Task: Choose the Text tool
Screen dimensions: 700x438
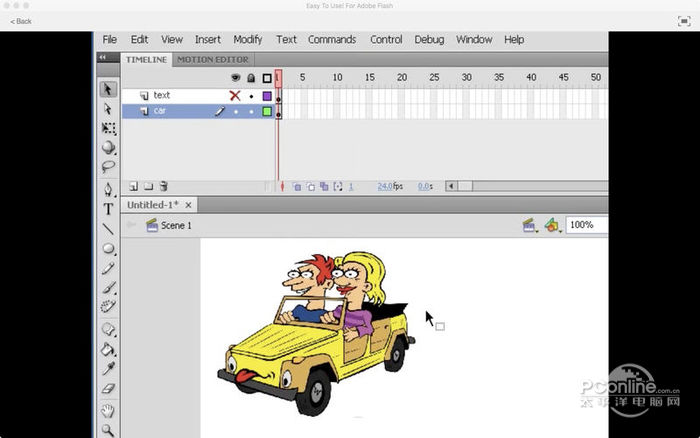Action: (108, 209)
